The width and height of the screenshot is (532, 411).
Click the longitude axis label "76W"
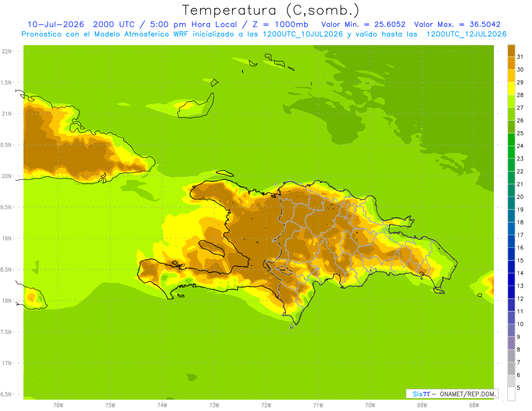coord(58,405)
